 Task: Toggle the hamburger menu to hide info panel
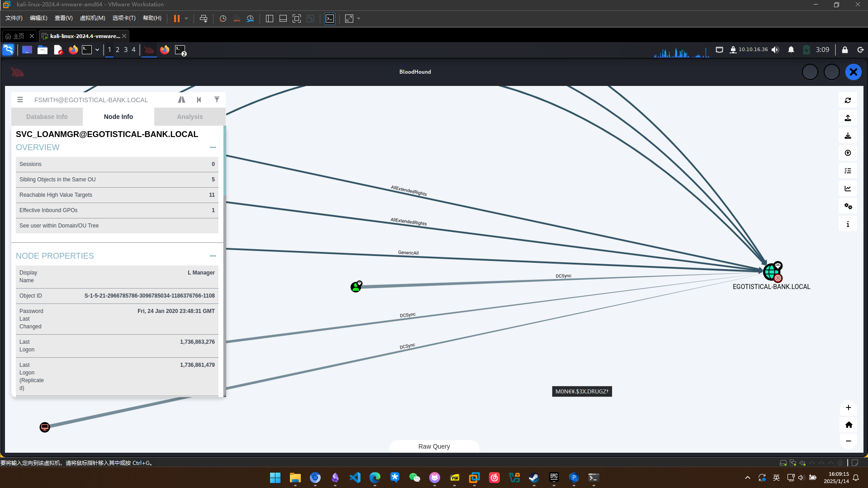click(x=20, y=99)
